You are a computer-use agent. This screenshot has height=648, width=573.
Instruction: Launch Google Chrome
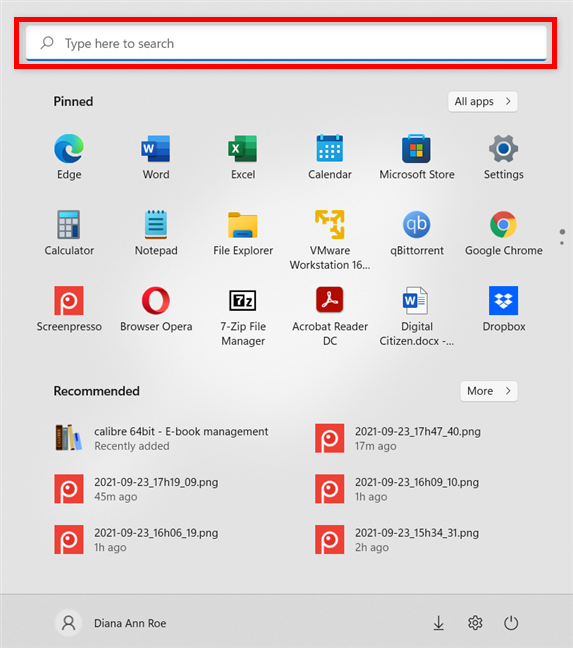coord(504,233)
